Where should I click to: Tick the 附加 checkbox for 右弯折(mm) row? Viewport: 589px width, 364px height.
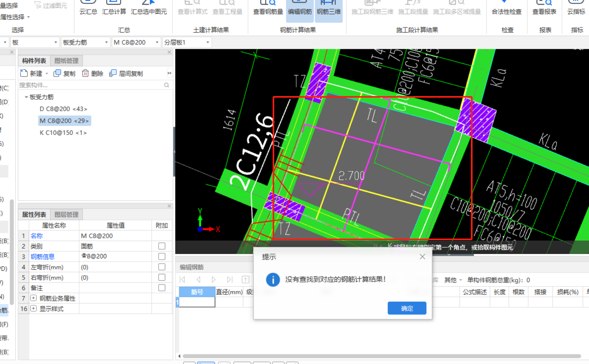pyautogui.click(x=162, y=277)
